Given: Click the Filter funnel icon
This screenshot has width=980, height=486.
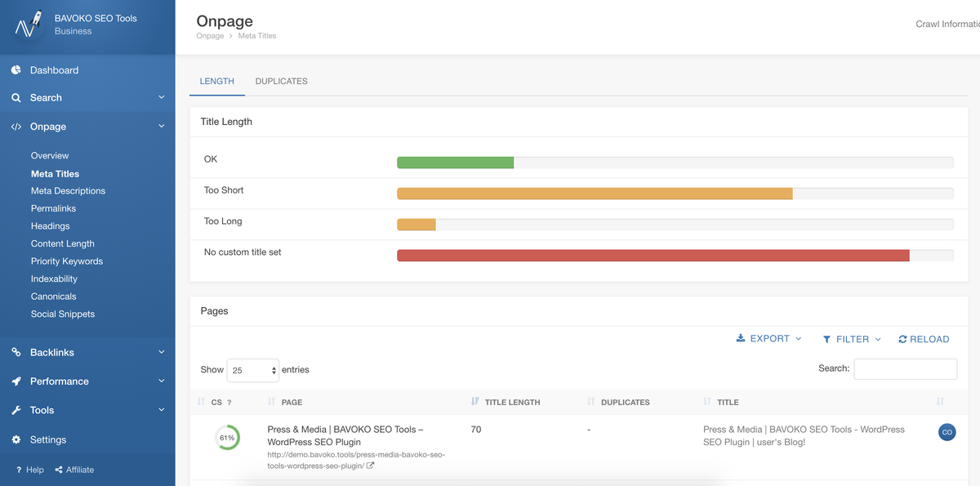Looking at the screenshot, I should coord(826,339).
